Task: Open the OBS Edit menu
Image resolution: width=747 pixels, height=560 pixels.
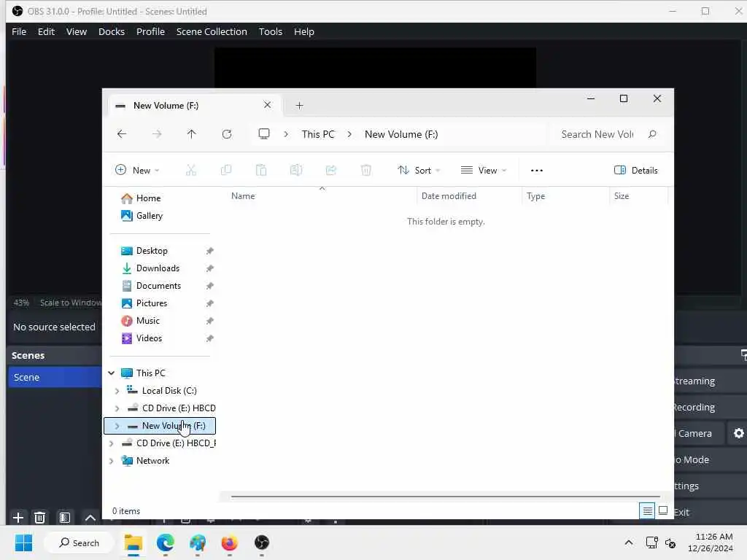Action: click(x=46, y=31)
